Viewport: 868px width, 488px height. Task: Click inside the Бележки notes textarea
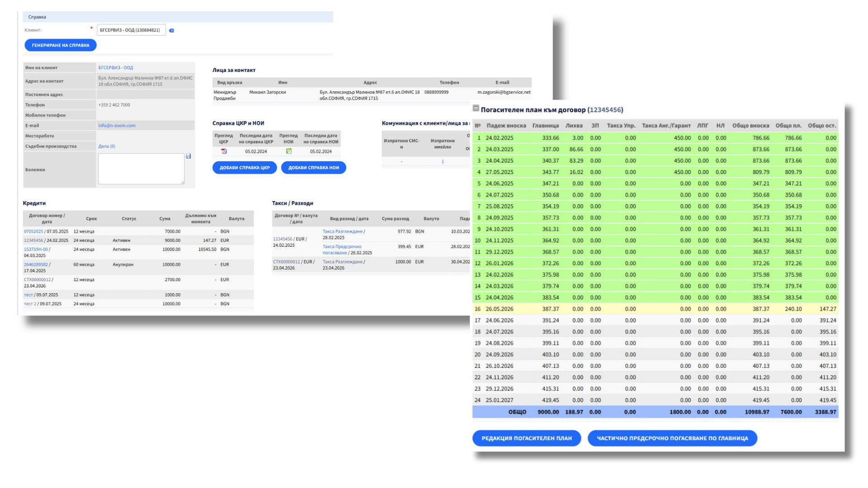click(x=142, y=169)
